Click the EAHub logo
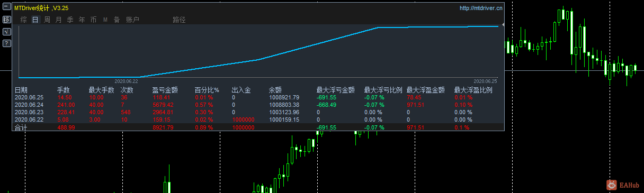This screenshot has width=644, height=193. coord(623,185)
